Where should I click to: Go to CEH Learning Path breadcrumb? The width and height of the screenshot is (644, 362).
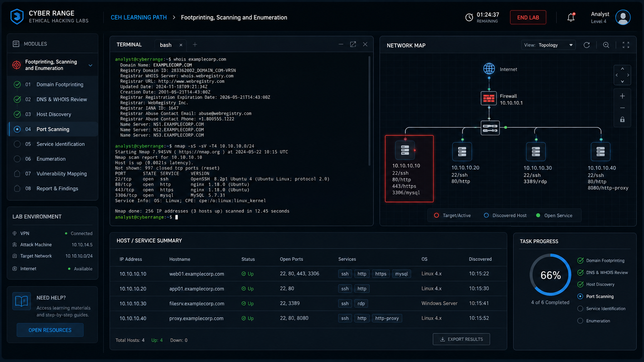[x=139, y=17]
